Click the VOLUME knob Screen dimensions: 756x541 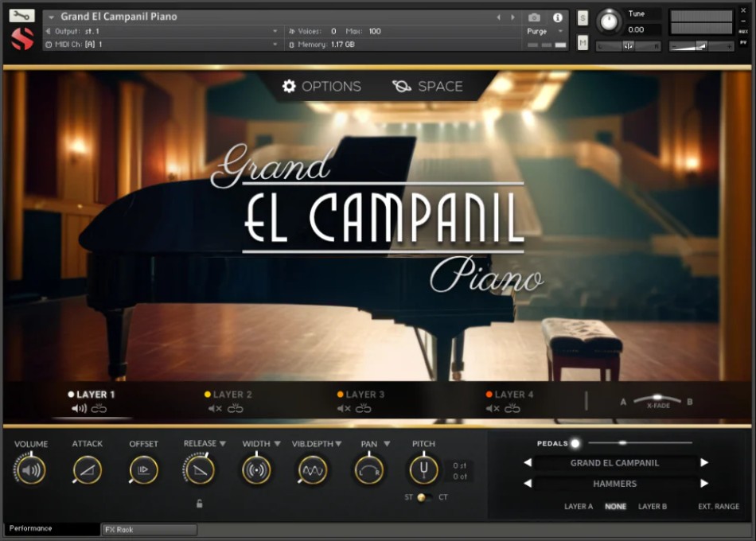point(31,470)
